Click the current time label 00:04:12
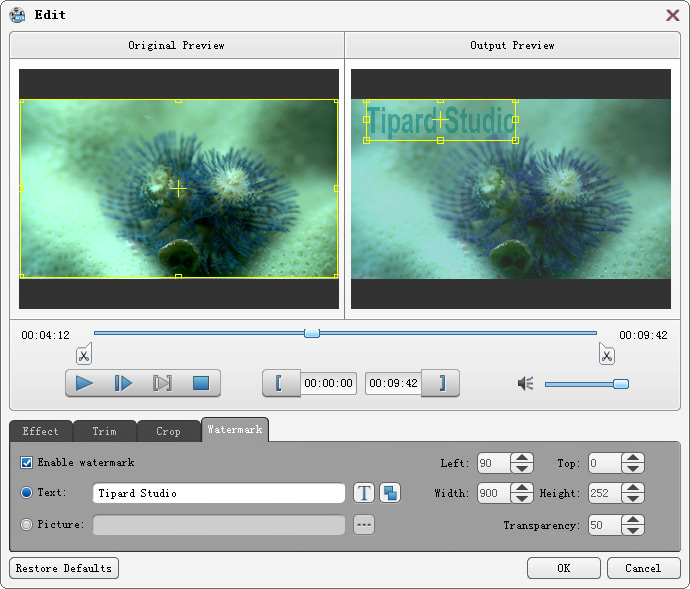The width and height of the screenshot is (690, 589). [x=46, y=335]
